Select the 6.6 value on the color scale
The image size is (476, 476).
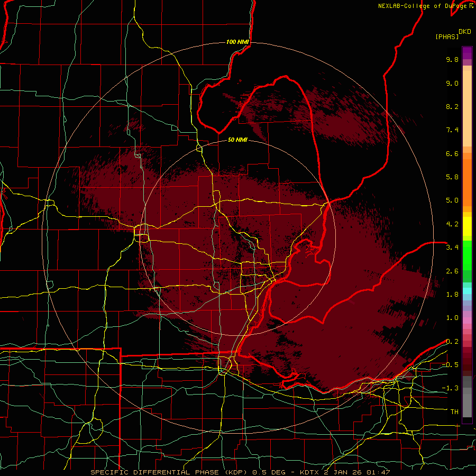click(x=452, y=153)
